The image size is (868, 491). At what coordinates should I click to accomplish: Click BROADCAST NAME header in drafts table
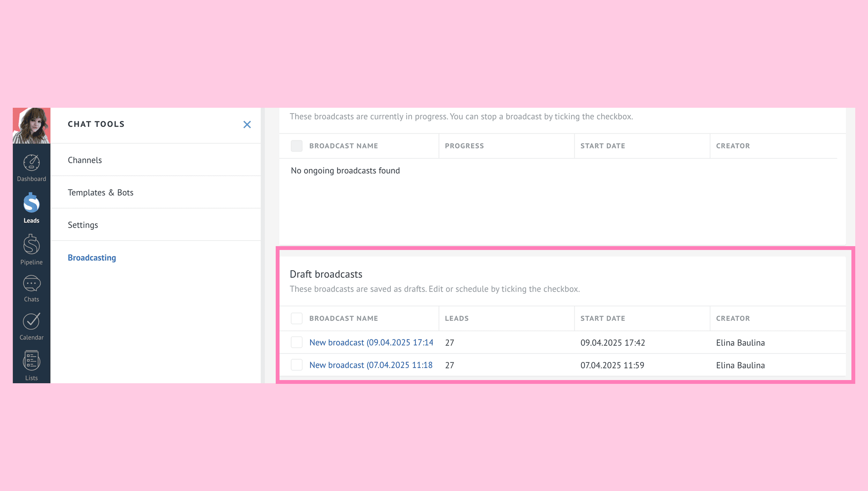click(344, 318)
